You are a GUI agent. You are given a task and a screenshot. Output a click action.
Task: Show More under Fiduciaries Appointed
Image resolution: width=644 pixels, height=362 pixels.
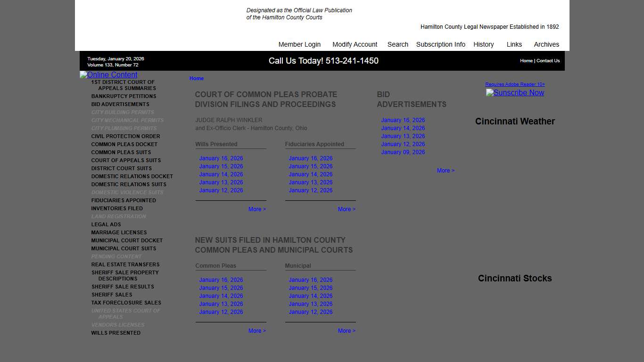pyautogui.click(x=347, y=209)
